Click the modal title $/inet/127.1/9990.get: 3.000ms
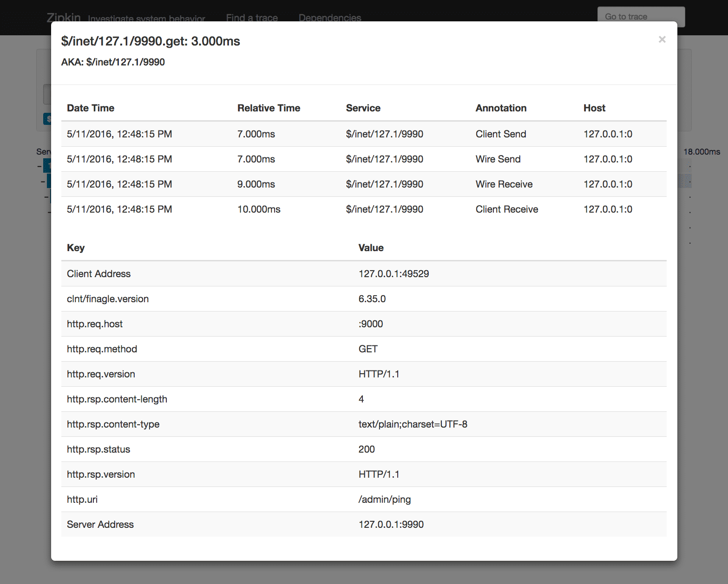728x584 pixels. pyautogui.click(x=151, y=41)
